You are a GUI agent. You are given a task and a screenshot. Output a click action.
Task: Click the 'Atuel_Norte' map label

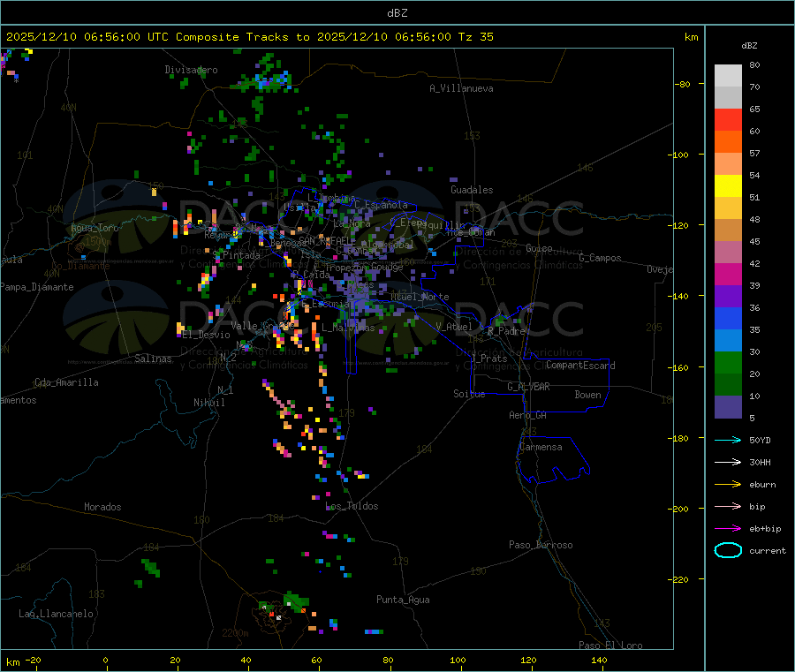(420, 297)
